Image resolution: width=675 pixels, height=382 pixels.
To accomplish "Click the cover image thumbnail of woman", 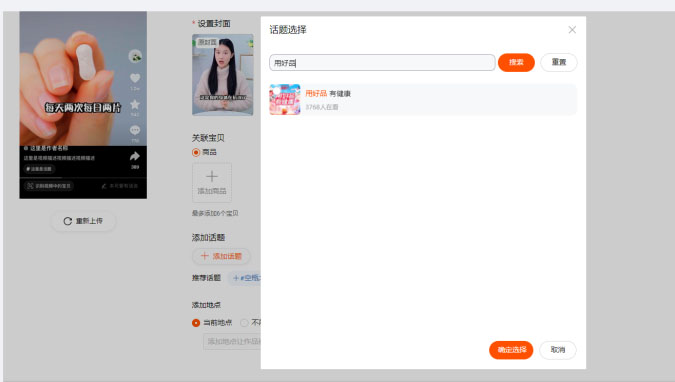I will pos(223,75).
